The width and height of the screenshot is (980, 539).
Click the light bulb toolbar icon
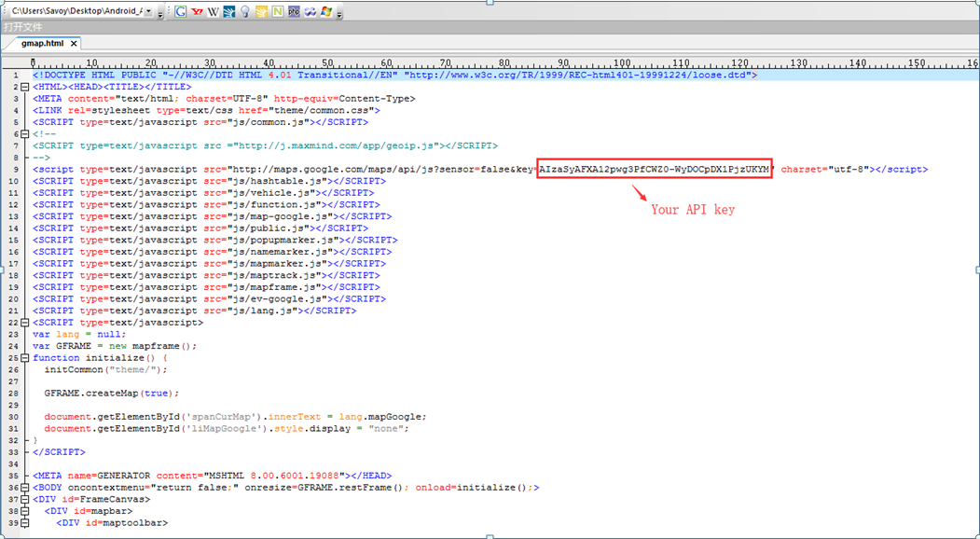245,11
